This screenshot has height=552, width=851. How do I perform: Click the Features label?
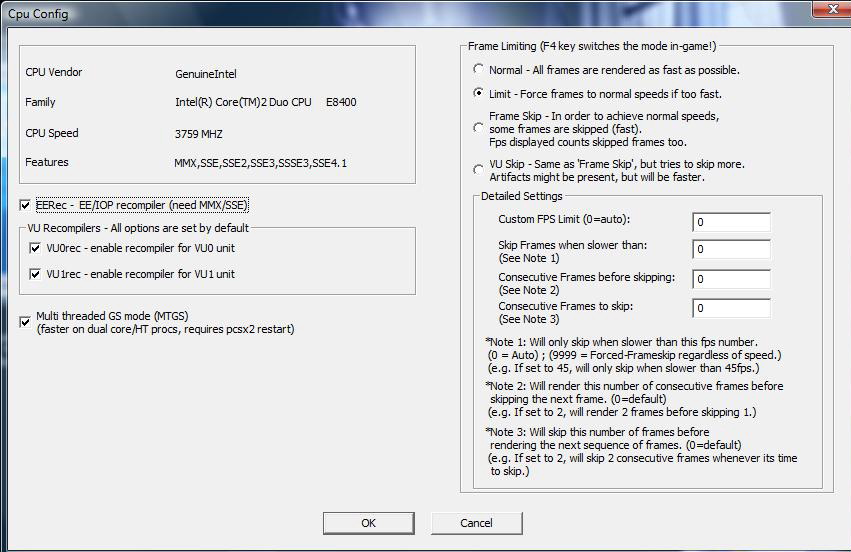pos(47,162)
